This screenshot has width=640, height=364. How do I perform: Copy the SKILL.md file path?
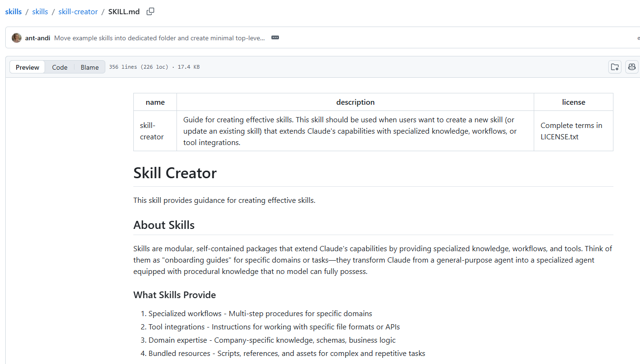150,12
